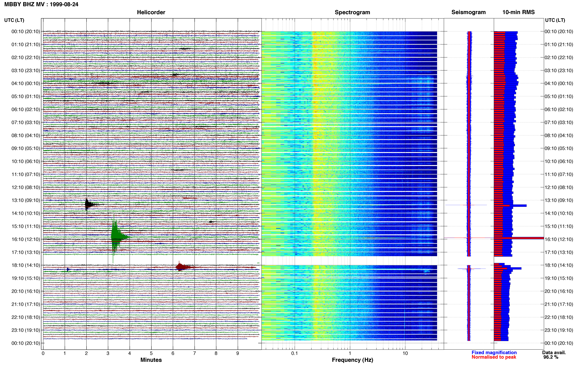Viewport: 588px width, 368px height.
Task: Click the 10-min RMS panel heading
Action: 518,12
